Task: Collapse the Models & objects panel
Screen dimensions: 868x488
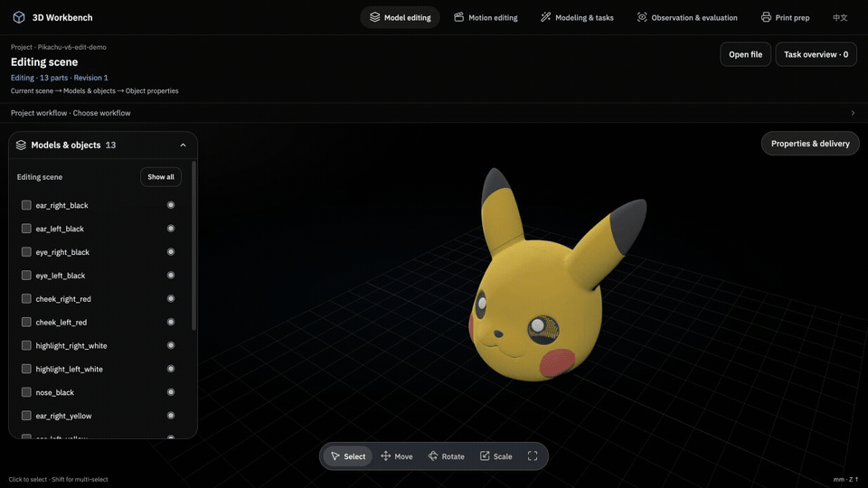Action: pos(183,145)
